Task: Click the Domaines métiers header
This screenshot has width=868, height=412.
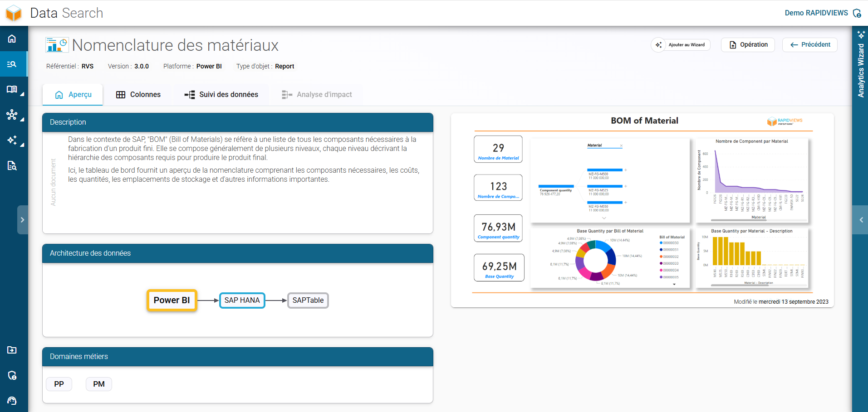Action: coord(238,357)
